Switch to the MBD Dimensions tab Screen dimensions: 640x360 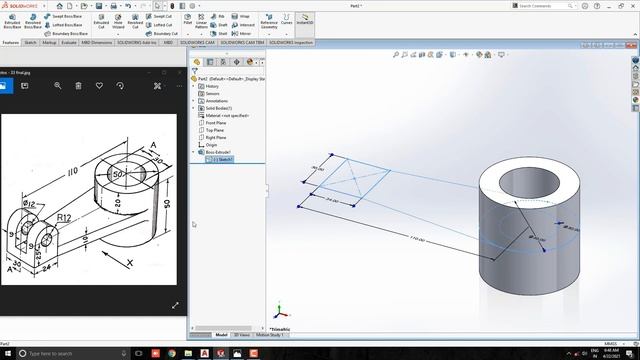click(97, 42)
